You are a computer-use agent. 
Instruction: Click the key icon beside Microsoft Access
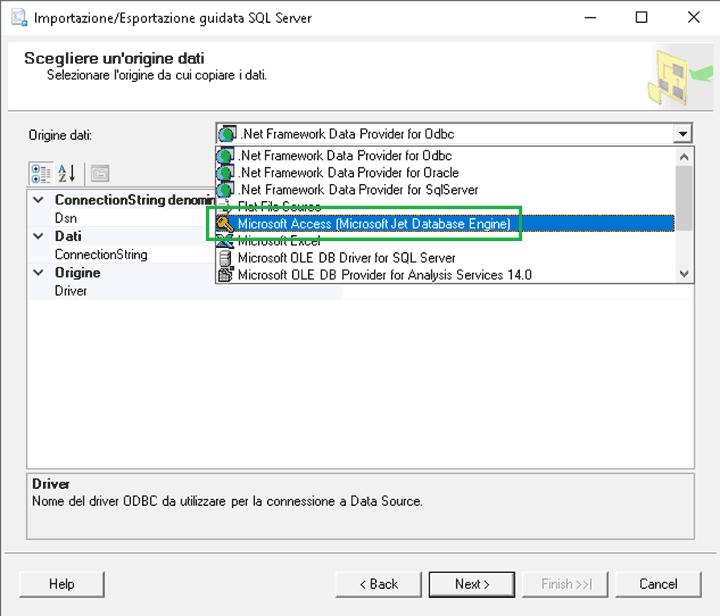(225, 224)
